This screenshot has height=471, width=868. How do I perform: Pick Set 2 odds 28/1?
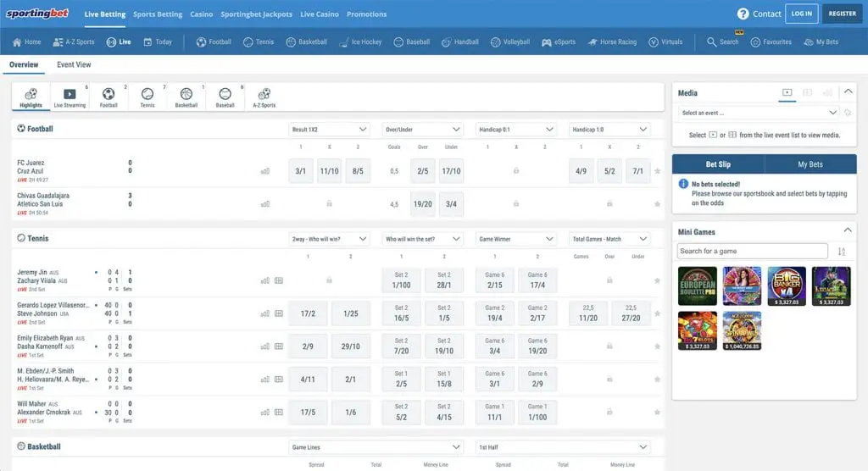coord(444,280)
